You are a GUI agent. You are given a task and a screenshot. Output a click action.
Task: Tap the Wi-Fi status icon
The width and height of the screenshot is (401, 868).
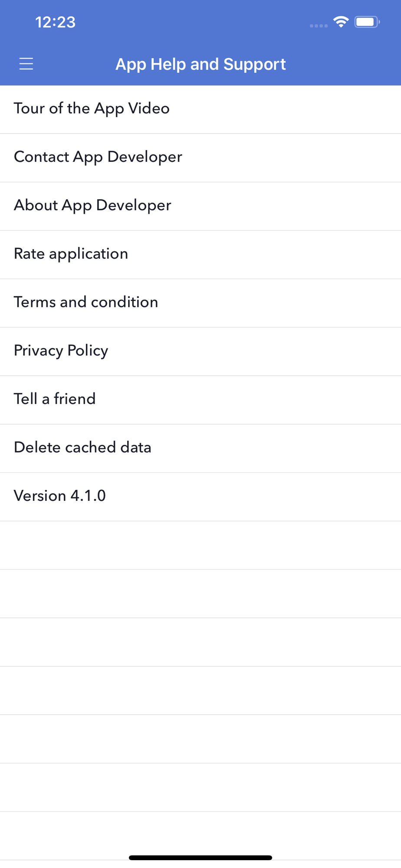341,22
